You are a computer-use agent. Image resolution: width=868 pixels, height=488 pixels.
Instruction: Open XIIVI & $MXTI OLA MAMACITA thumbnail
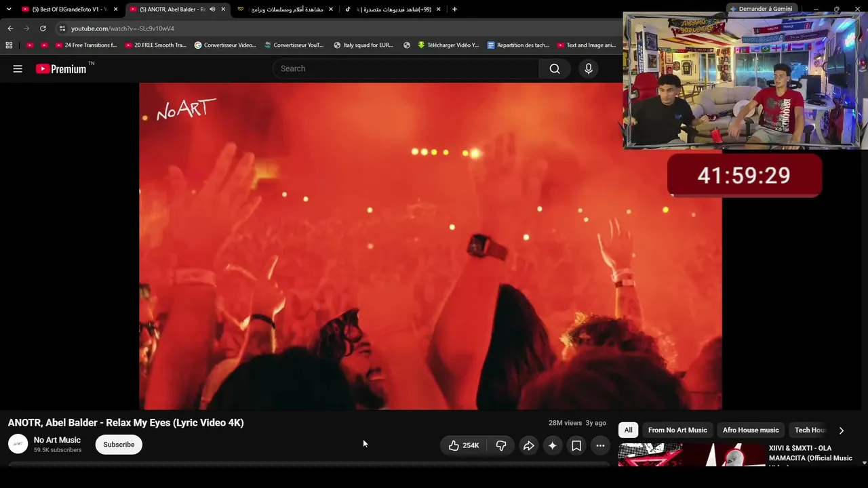[692, 455]
